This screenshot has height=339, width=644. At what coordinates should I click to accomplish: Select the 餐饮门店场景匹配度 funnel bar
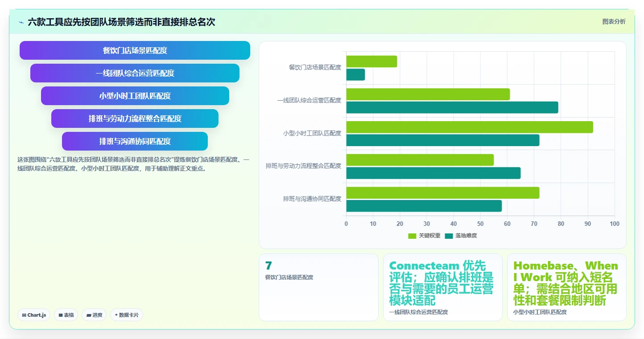[x=135, y=50]
